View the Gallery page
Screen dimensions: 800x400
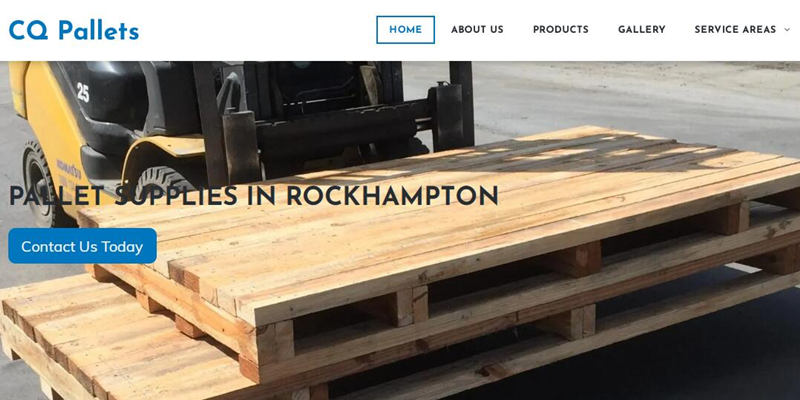point(641,30)
